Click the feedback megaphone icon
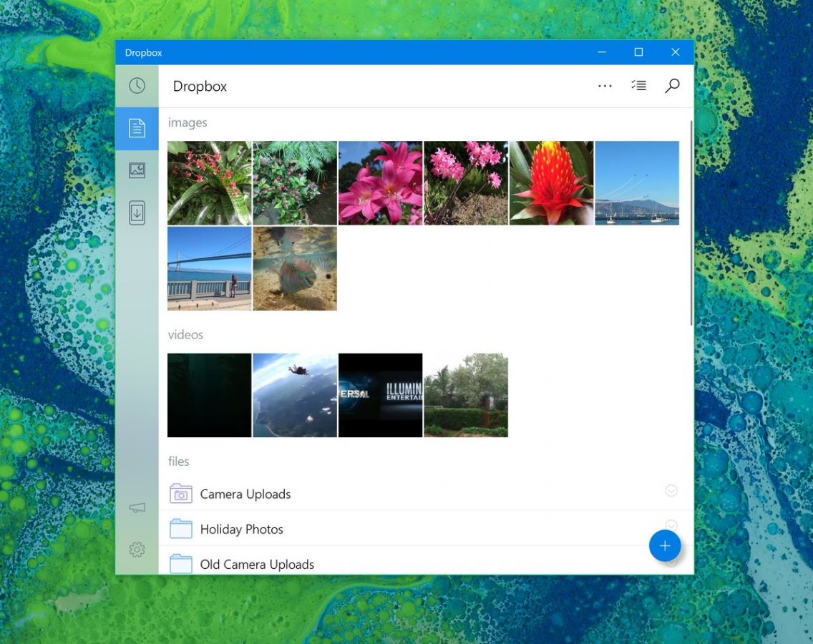Viewport: 813px width, 644px height. click(137, 507)
